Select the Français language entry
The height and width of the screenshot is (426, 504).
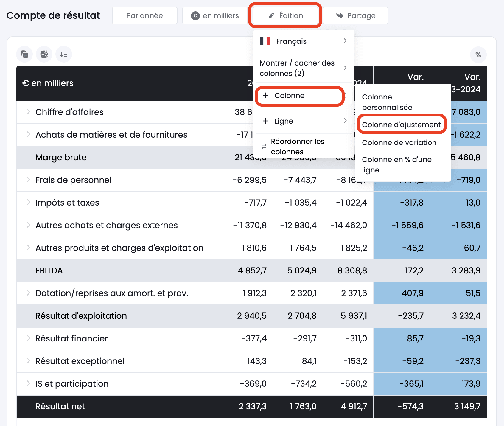pos(304,41)
